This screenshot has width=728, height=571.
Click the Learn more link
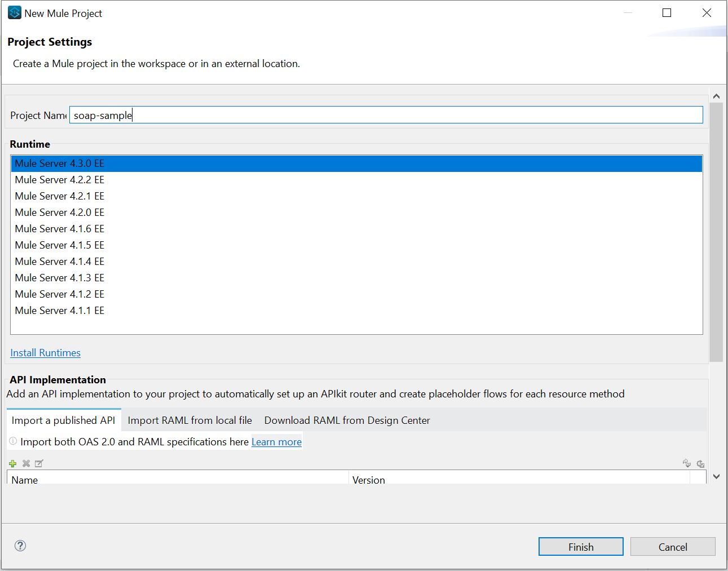tap(276, 442)
